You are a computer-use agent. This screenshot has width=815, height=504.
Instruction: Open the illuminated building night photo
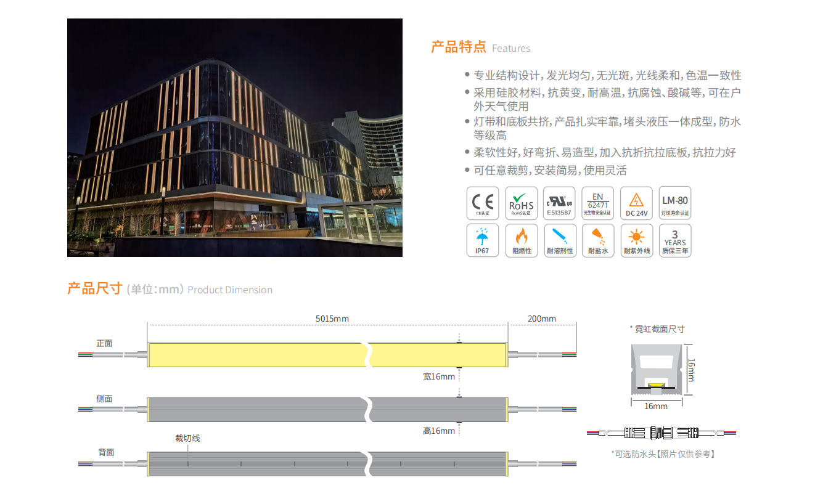pyautogui.click(x=234, y=137)
